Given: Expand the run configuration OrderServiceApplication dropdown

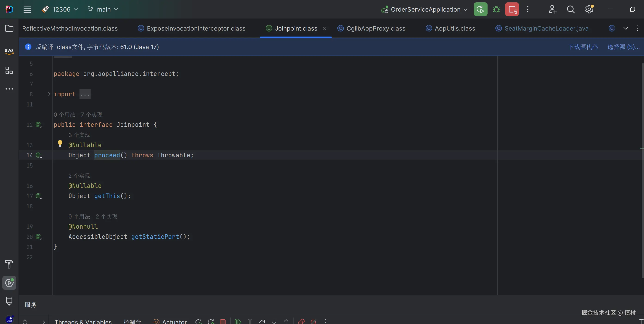Looking at the screenshot, I should click(424, 9).
